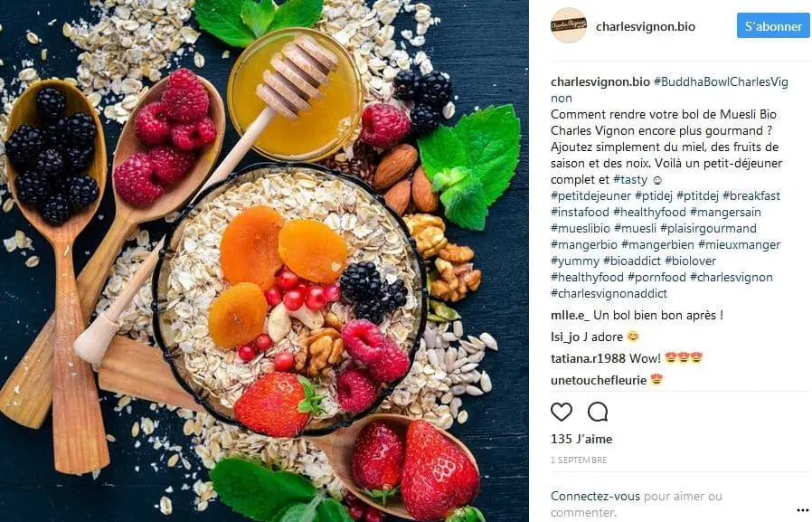Visit commenter mlle.e_ profile
Image resolution: width=812 pixels, height=522 pixels.
pyautogui.click(x=571, y=316)
